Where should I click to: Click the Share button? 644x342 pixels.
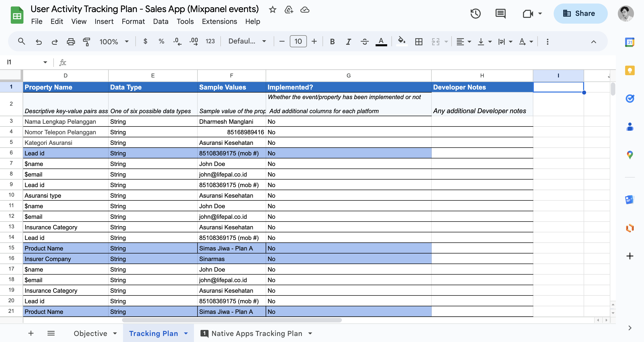[x=580, y=14]
